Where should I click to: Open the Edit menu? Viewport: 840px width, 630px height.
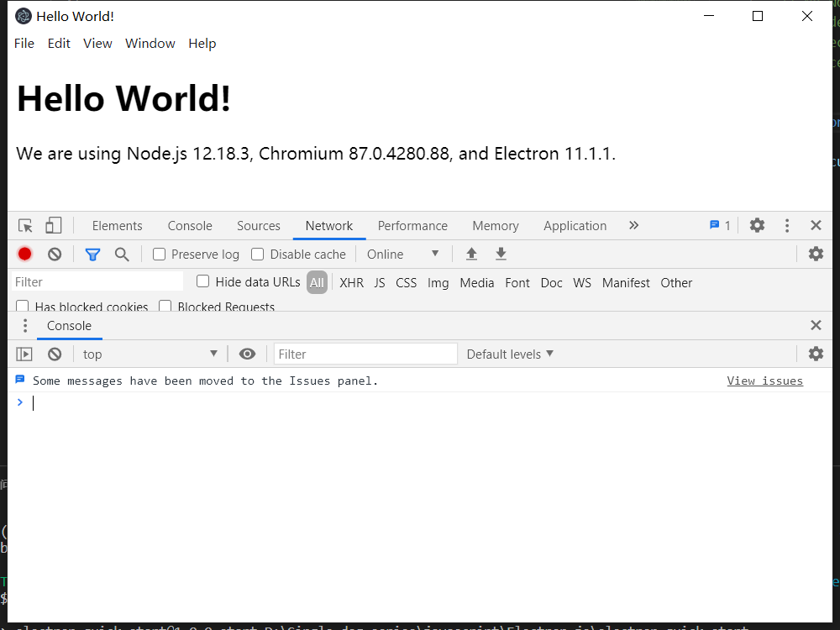click(59, 44)
